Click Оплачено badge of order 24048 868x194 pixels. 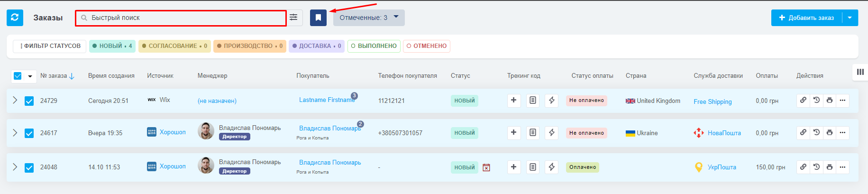tap(583, 167)
